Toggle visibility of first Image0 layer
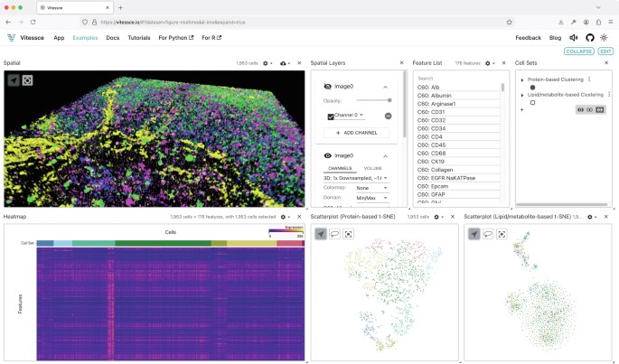Viewport: 619px width, 364px height. (x=328, y=86)
